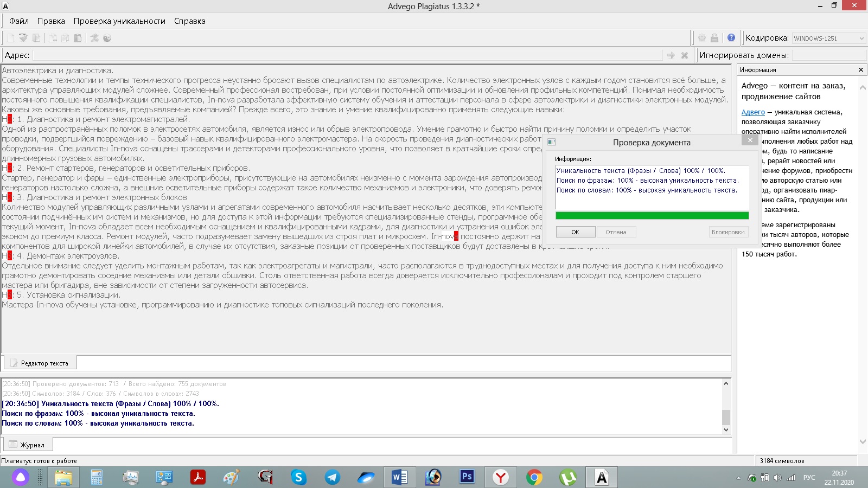The width and height of the screenshot is (868, 488).
Task: Click into the Адрес input field
Action: pyautogui.click(x=347, y=55)
